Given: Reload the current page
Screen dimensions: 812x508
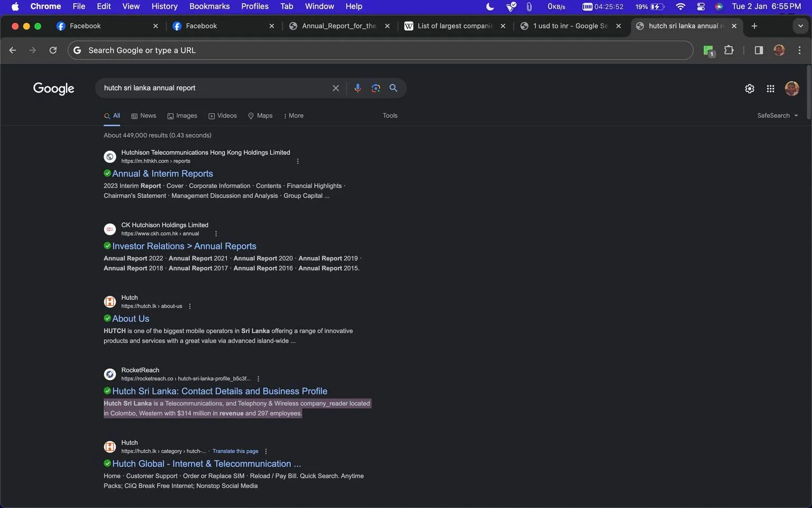Looking at the screenshot, I should [x=53, y=50].
